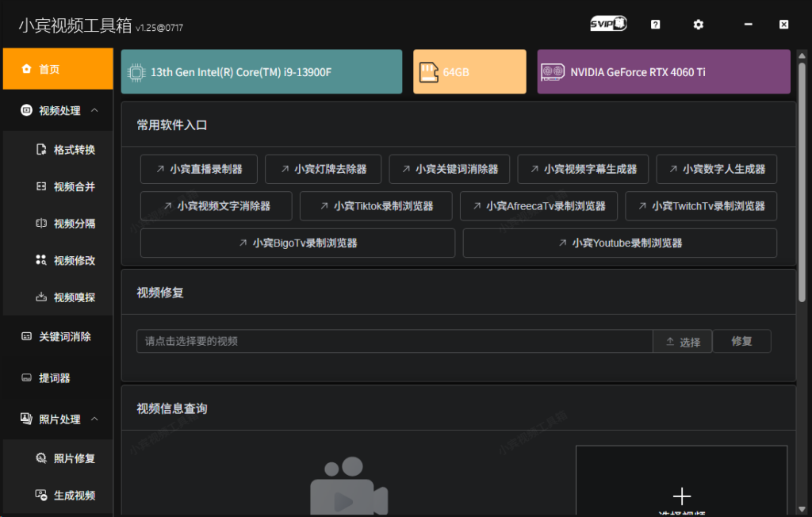Open 关键词消除 from the sidebar
This screenshot has width=812, height=517.
tap(58, 337)
